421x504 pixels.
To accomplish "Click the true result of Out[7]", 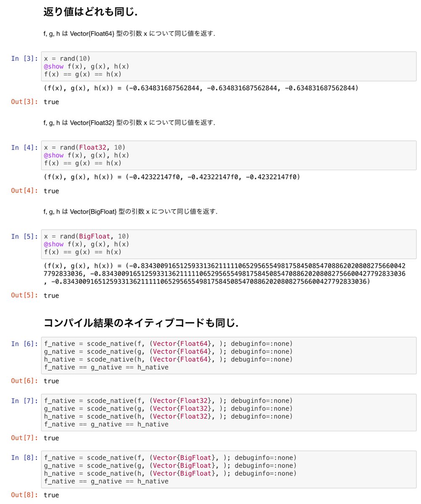I will coord(51,438).
